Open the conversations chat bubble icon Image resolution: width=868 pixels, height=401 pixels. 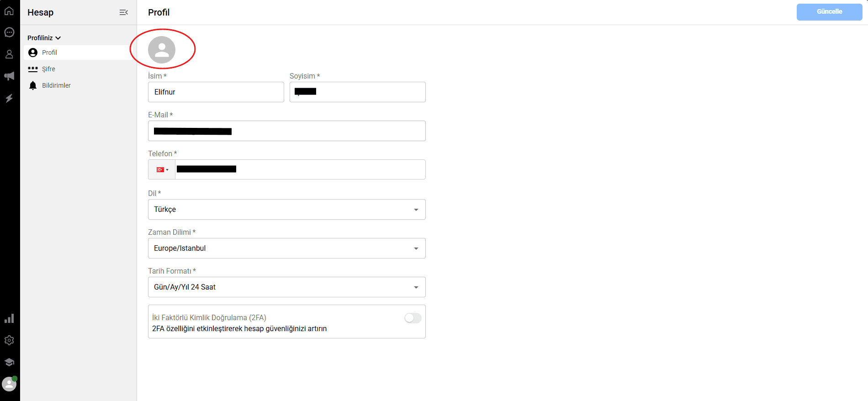click(x=9, y=32)
